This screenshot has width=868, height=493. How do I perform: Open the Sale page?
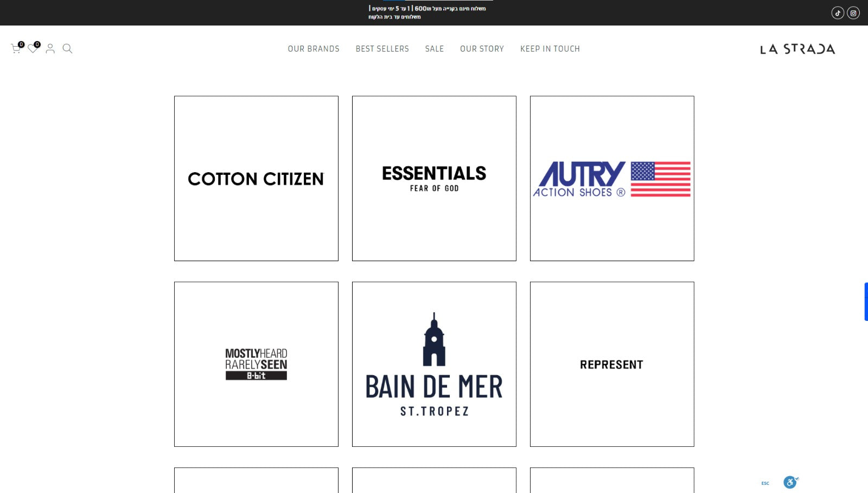click(434, 49)
